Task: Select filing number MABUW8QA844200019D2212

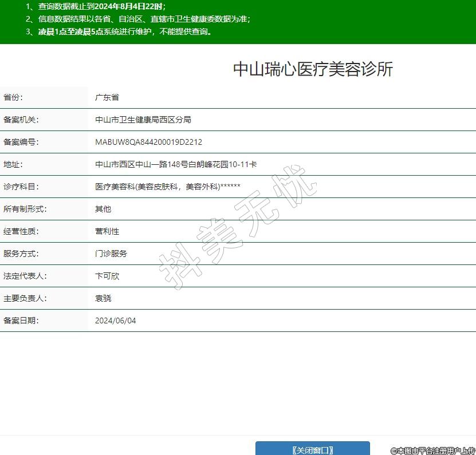Action: (148, 142)
